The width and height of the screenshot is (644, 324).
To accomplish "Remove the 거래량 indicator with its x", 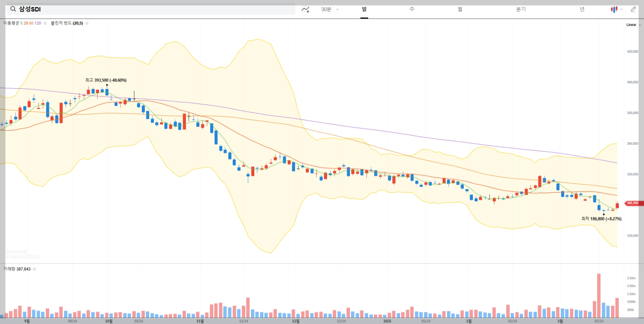I will pyautogui.click(x=34, y=269).
